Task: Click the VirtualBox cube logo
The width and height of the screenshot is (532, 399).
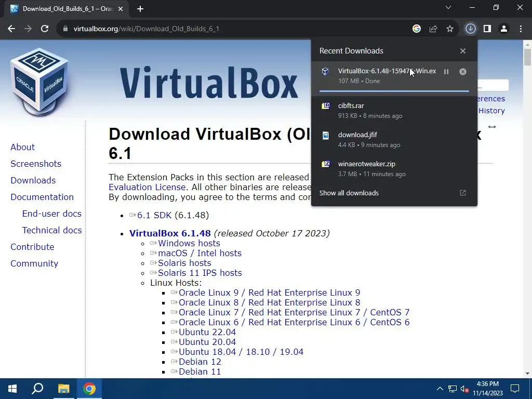Action: [x=39, y=82]
